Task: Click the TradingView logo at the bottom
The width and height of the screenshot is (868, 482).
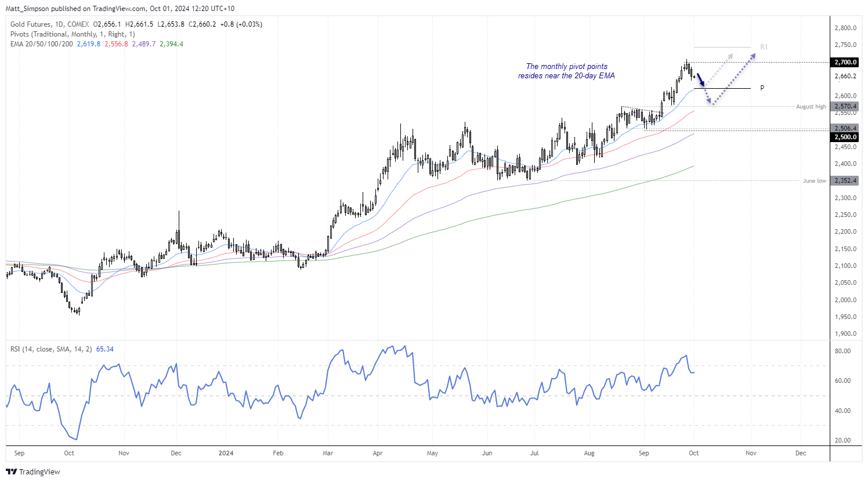Action: click(33, 472)
